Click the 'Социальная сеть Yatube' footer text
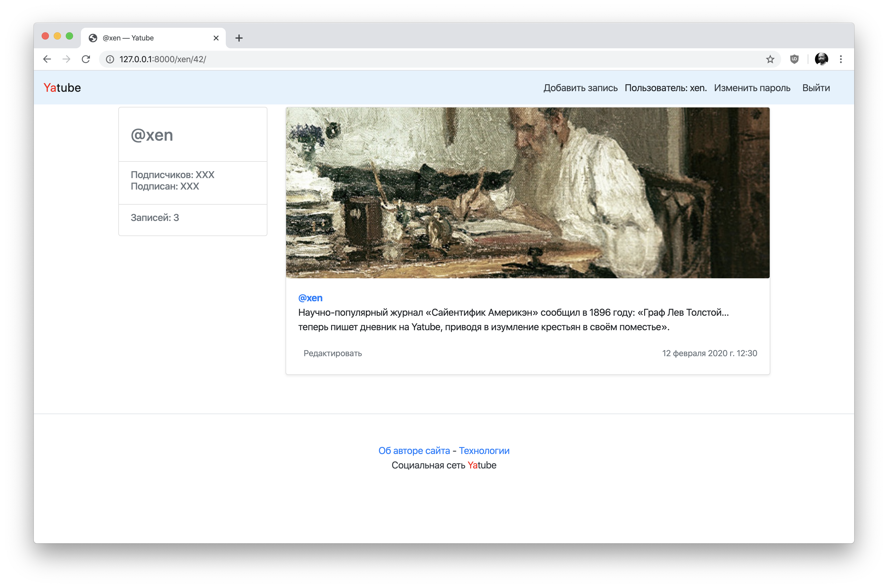888x588 pixels. (x=444, y=465)
